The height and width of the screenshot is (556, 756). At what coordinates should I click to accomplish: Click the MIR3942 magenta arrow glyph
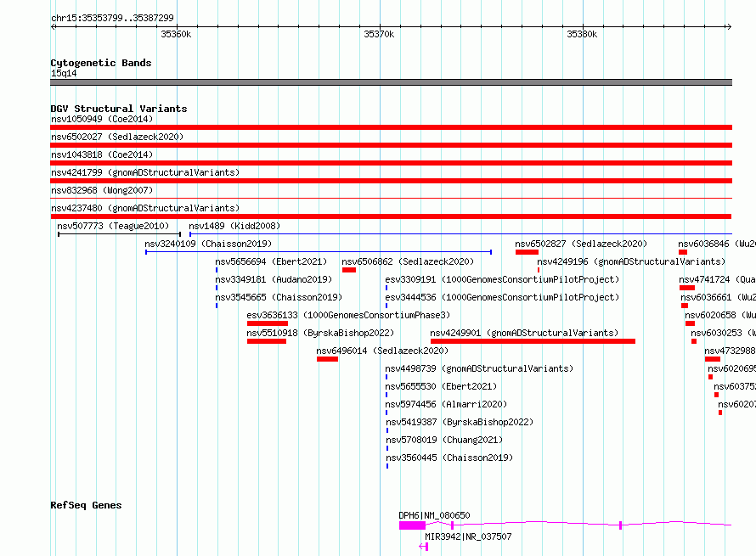pyautogui.click(x=423, y=547)
